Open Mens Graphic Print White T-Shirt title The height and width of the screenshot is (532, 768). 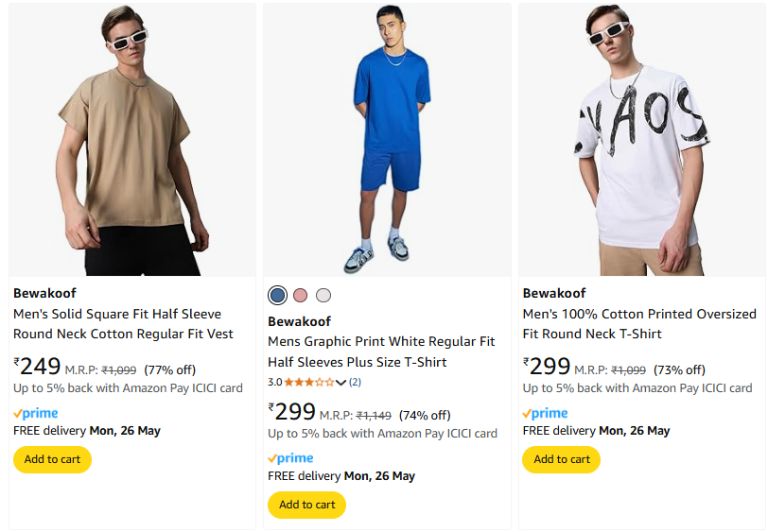point(381,352)
